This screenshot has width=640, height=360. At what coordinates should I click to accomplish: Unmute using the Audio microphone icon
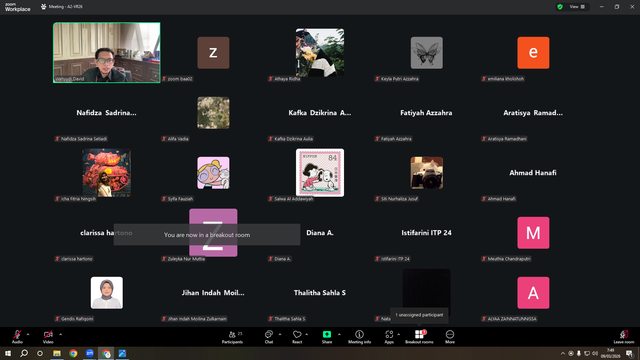17,335
